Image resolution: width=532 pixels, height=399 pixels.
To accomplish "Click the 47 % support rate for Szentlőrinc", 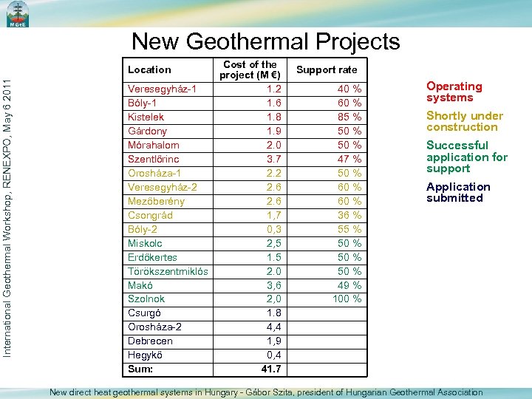I will [x=349, y=160].
